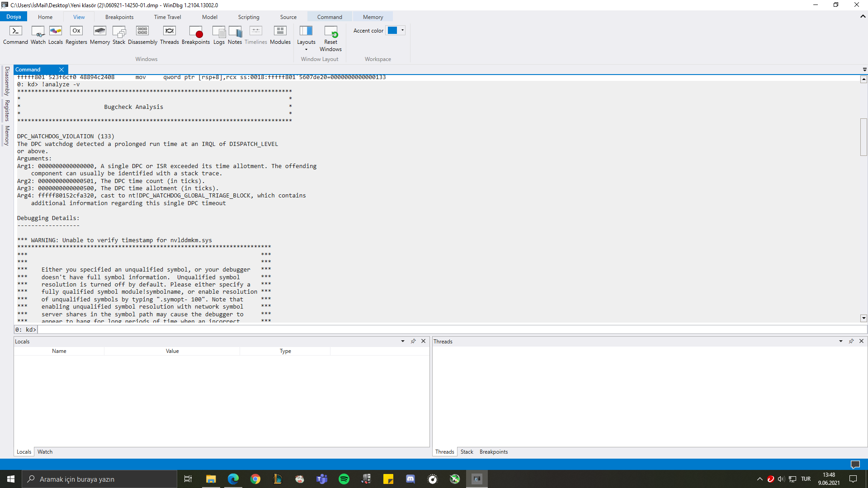Pin the Threads panel
The width and height of the screenshot is (868, 488).
[x=851, y=341]
